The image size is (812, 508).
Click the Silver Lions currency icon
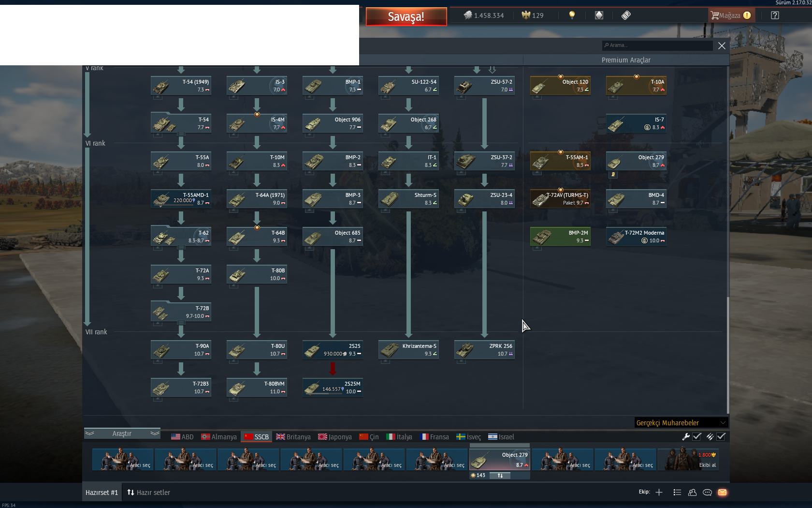click(x=468, y=15)
